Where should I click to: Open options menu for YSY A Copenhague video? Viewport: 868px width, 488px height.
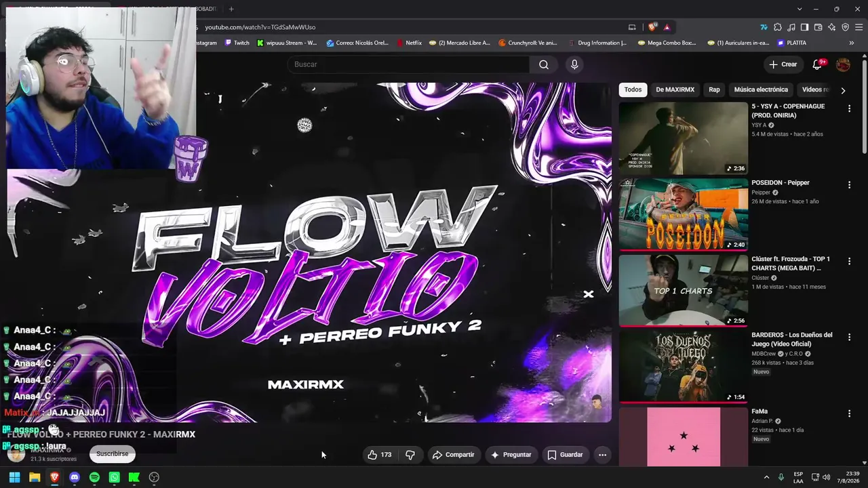pyautogui.click(x=849, y=108)
